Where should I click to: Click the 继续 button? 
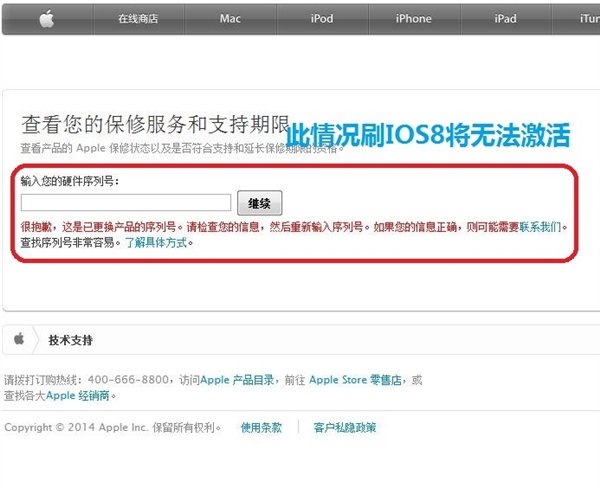[259, 203]
